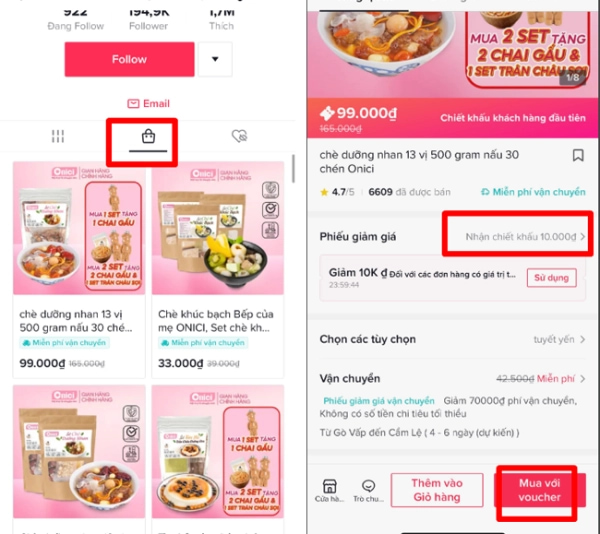Expand the Vận chuyển shipping details
Image resolution: width=600 pixels, height=534 pixels.
click(x=452, y=379)
